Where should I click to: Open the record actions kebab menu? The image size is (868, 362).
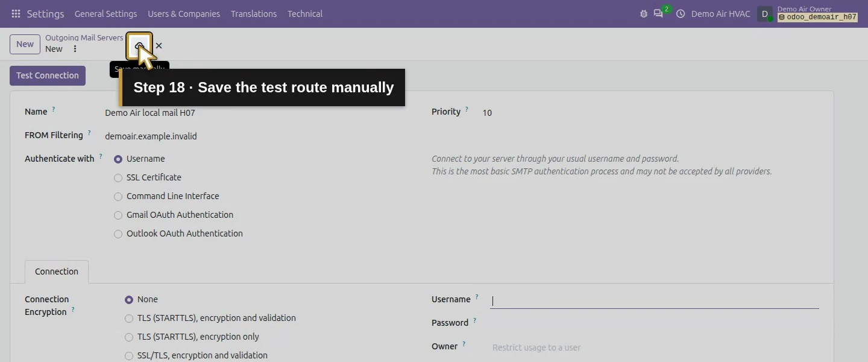click(x=75, y=49)
